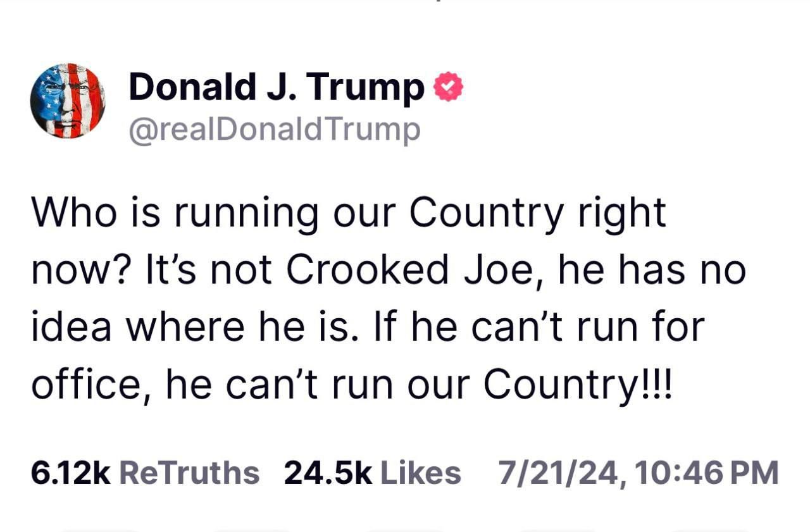Click the Likes label
Viewport: 810px width, 532px height.
tap(420, 473)
